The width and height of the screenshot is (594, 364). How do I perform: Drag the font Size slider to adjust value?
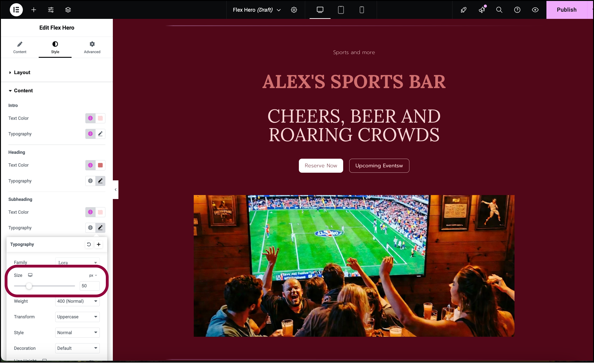coord(29,285)
